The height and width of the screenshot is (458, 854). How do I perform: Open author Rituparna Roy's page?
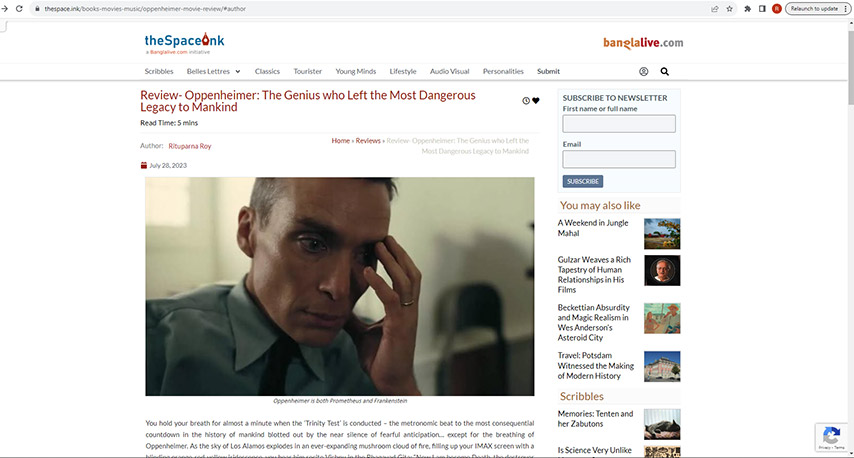190,146
